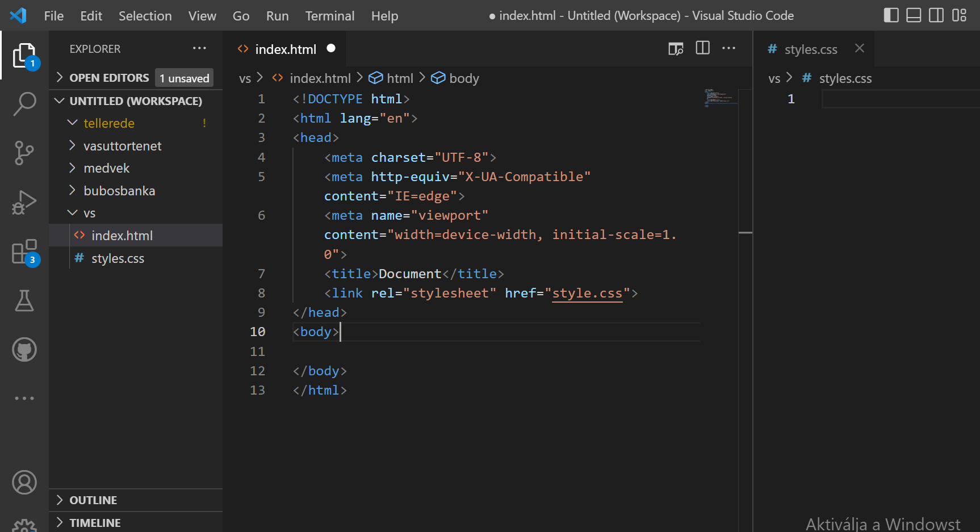
Task: Click the 1 unsaved badge
Action: 184,78
